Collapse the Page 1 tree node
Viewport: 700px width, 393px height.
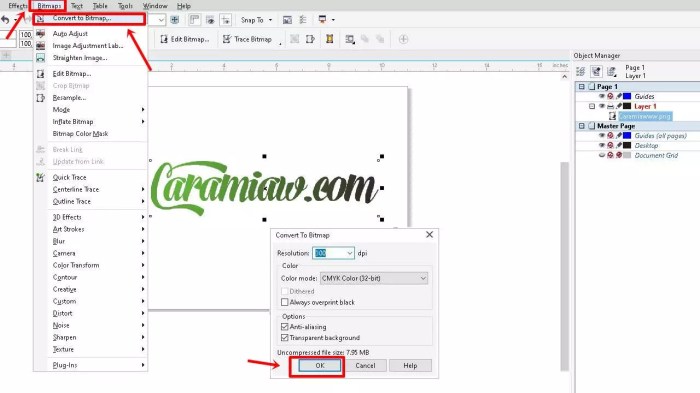[582, 87]
